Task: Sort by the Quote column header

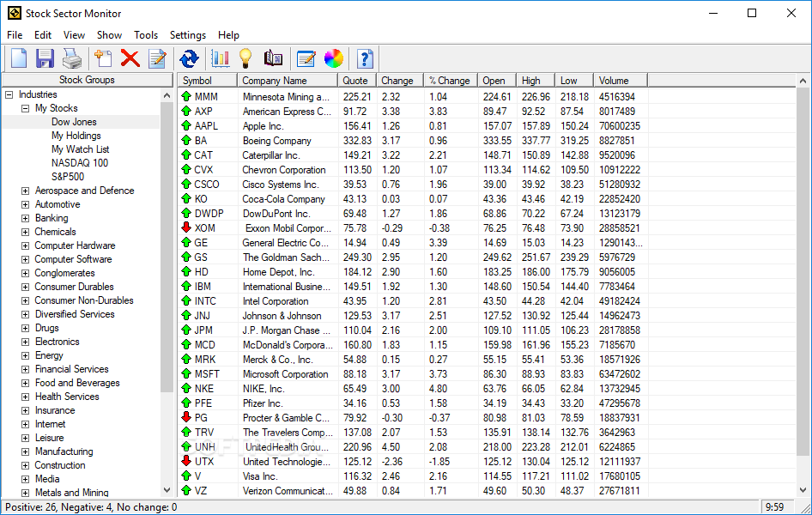Action: coord(357,80)
